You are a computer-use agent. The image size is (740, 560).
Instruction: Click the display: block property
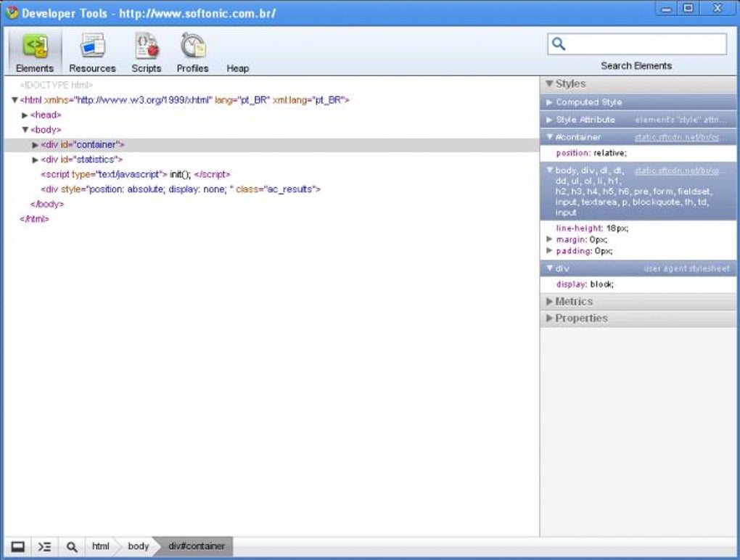pyautogui.click(x=585, y=284)
